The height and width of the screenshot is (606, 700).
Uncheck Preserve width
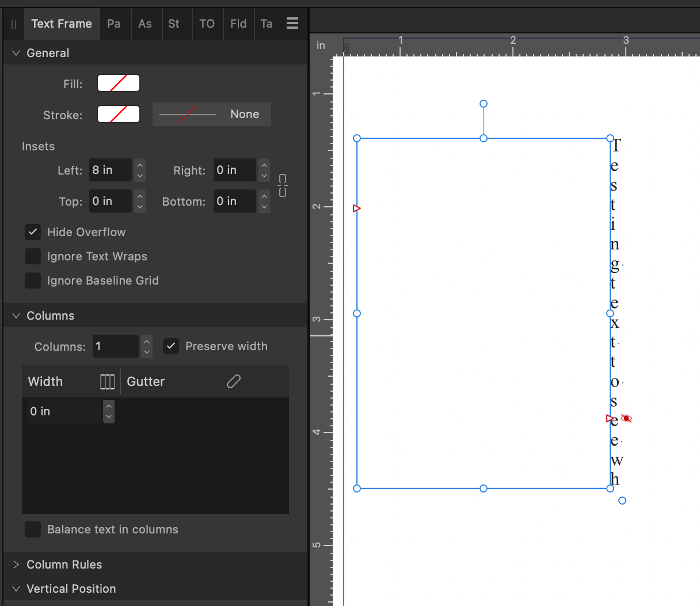(x=171, y=346)
